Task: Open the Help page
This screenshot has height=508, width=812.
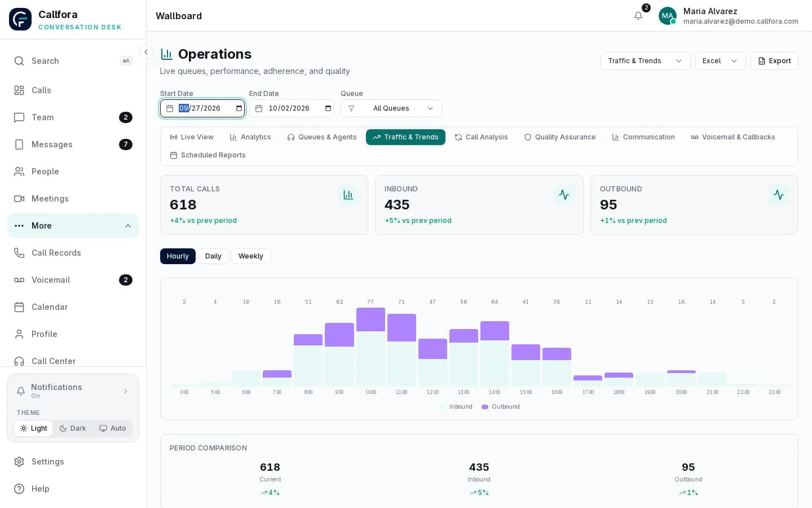Action: (73, 489)
